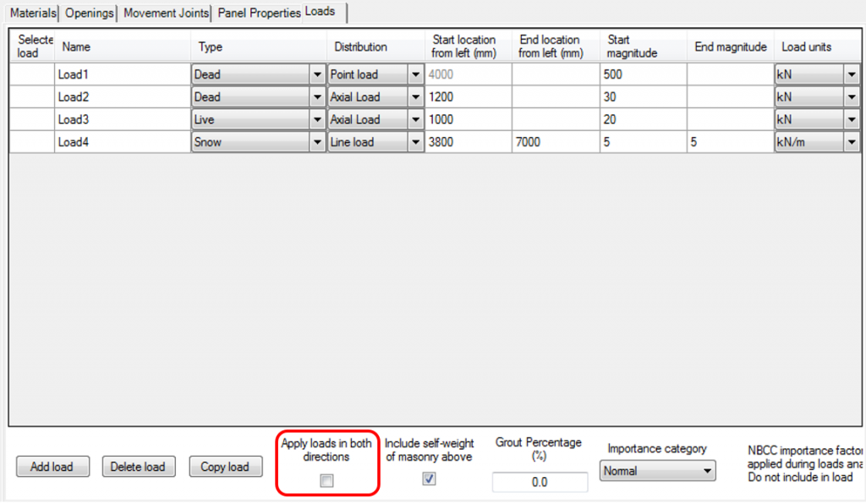Image resolution: width=866 pixels, height=504 pixels.
Task: Open the Type dropdown showing Snow
Action: click(317, 142)
